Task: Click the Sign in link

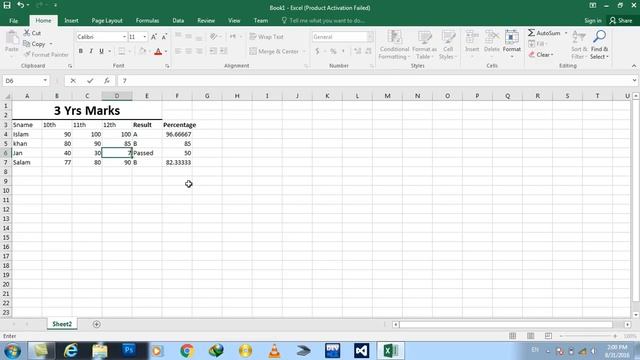Action: pyautogui.click(x=593, y=20)
